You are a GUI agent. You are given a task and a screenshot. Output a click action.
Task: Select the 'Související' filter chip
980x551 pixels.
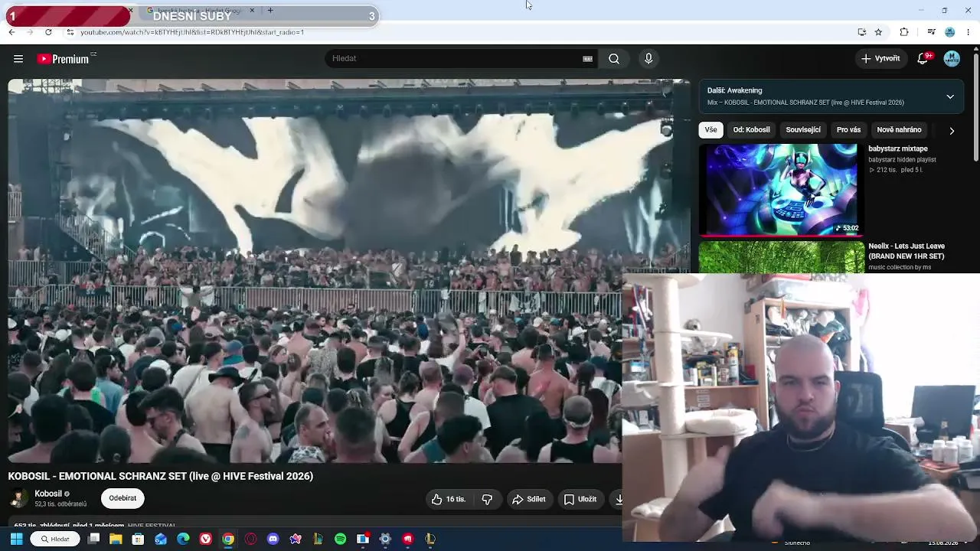point(803,130)
